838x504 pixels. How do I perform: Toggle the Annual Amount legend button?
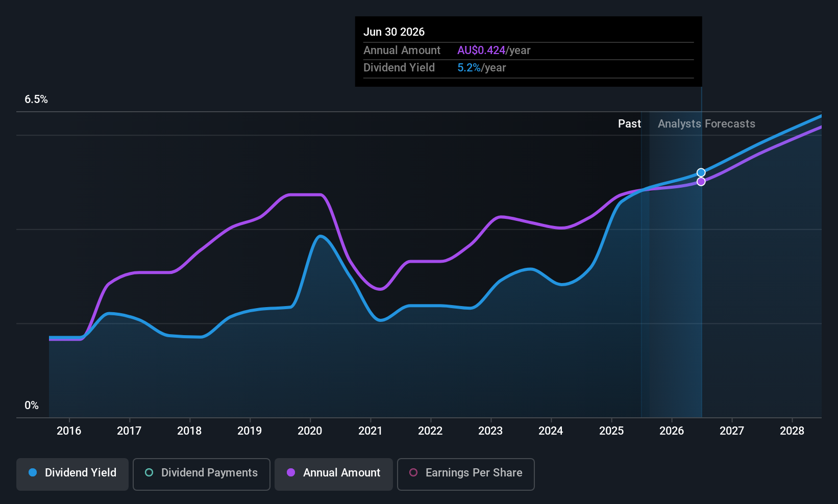pyautogui.click(x=334, y=474)
